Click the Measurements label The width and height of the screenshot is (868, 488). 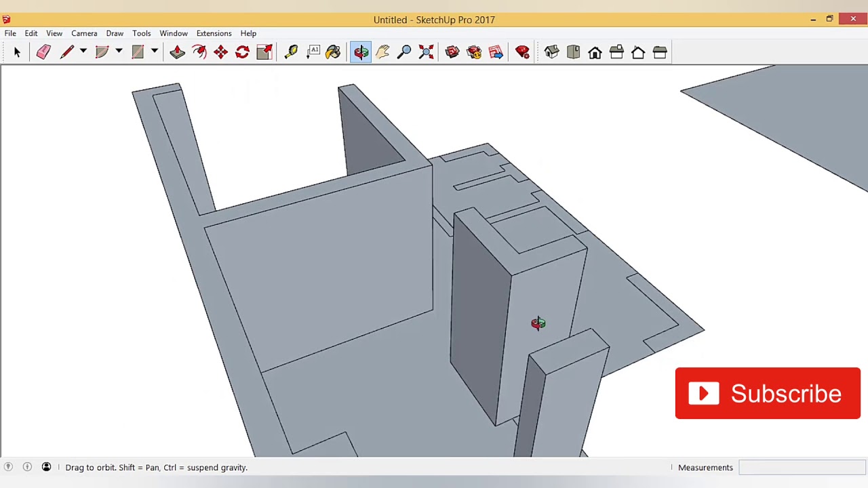(x=705, y=468)
